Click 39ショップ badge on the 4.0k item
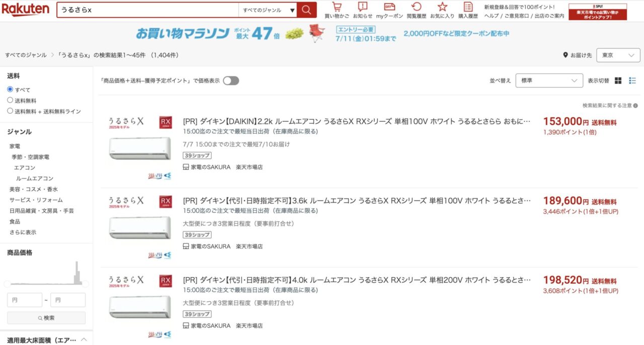Screen dimensions: 644x345 pyautogui.click(x=197, y=314)
